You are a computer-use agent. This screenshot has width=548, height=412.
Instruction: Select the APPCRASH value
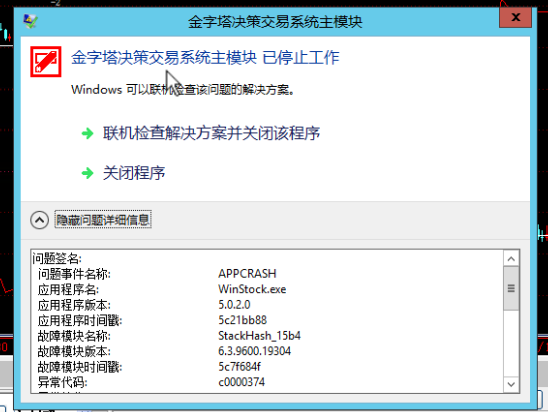[247, 273]
